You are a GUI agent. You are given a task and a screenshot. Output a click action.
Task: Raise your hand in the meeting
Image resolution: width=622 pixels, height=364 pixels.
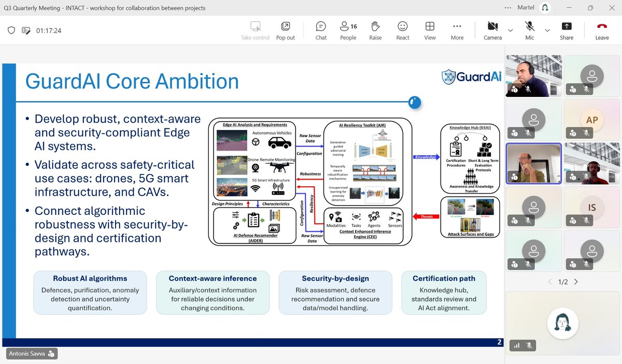click(x=375, y=31)
